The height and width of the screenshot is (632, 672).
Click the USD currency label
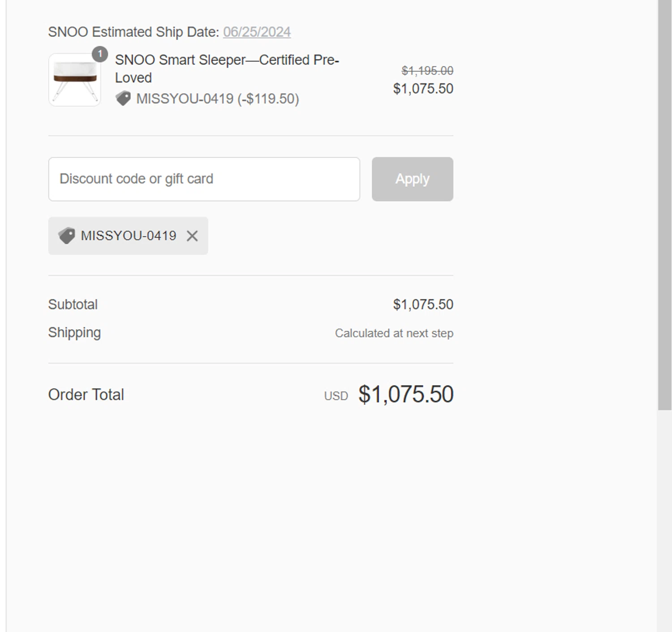[336, 396]
